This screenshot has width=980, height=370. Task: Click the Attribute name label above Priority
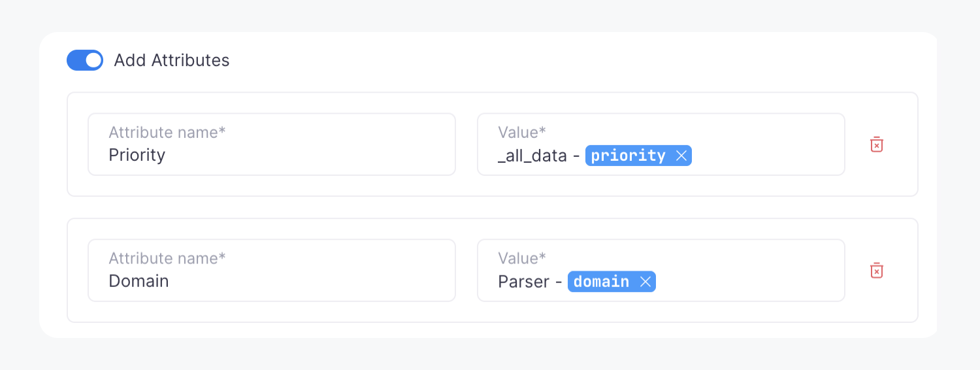point(167,133)
